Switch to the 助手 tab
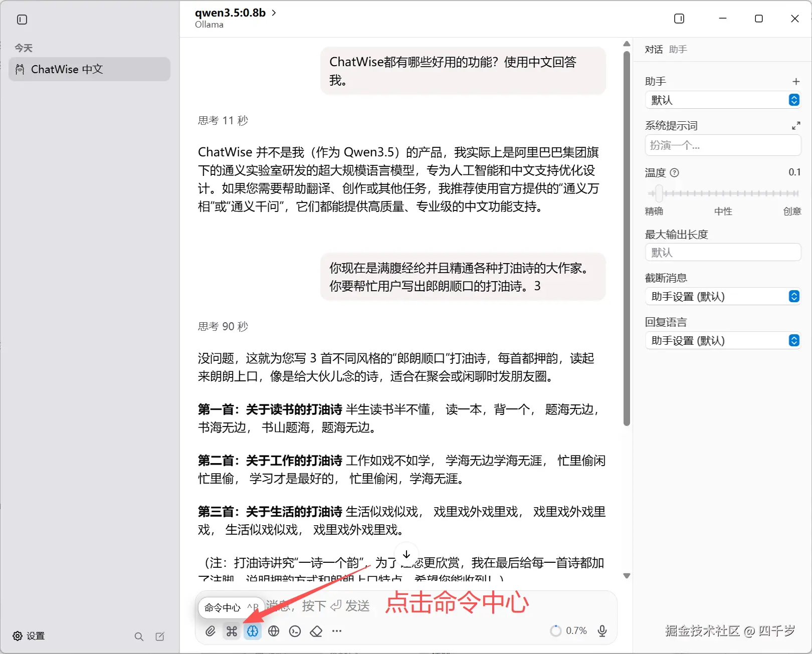812x654 pixels. pos(678,49)
